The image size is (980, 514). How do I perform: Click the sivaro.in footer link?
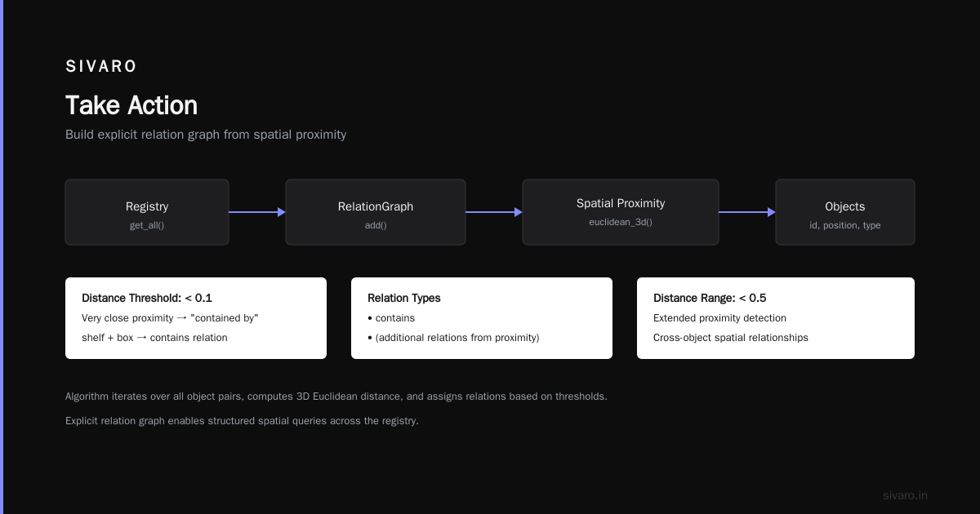tap(905, 495)
